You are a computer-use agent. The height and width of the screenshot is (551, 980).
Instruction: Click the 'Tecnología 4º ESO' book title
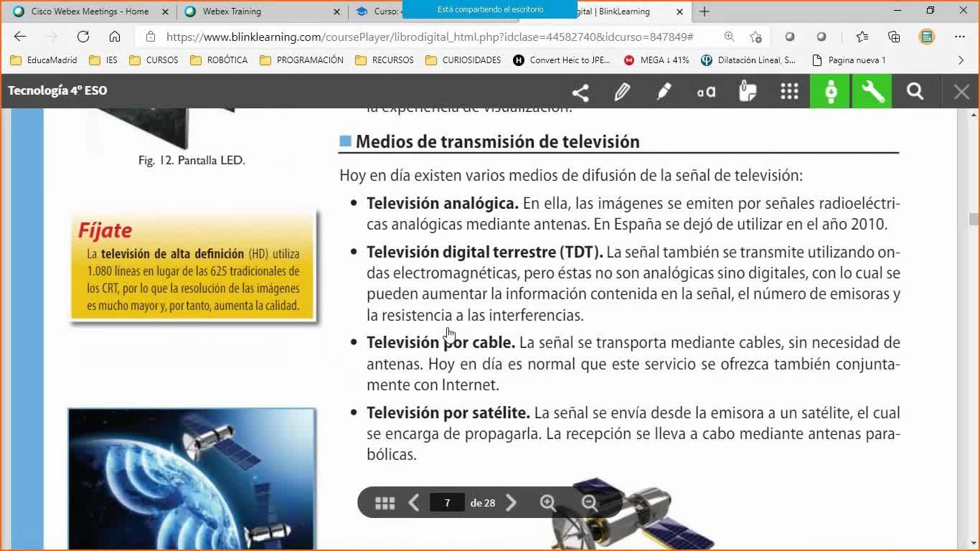pyautogui.click(x=57, y=90)
